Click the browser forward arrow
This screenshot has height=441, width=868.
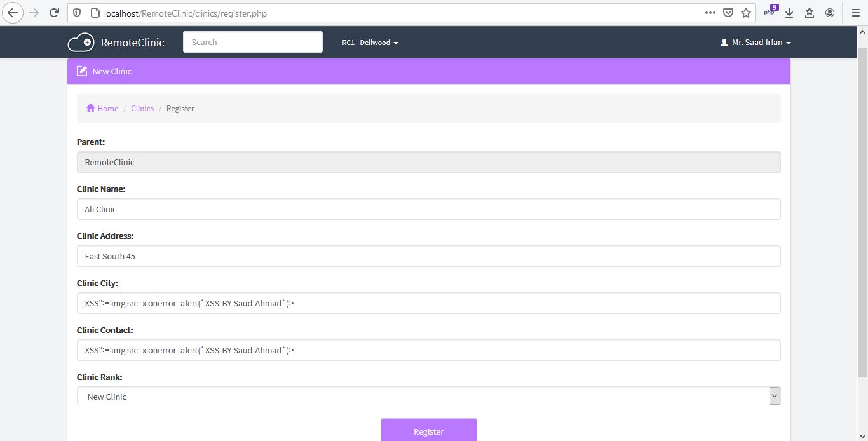click(x=34, y=13)
